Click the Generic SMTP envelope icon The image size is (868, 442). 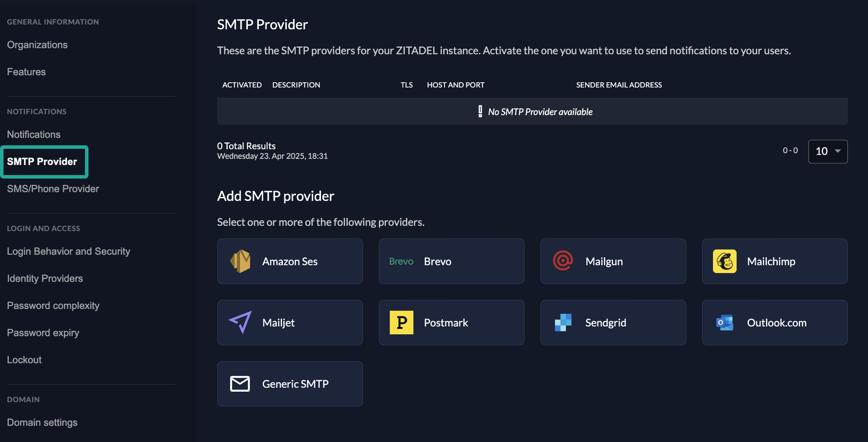pyautogui.click(x=240, y=384)
